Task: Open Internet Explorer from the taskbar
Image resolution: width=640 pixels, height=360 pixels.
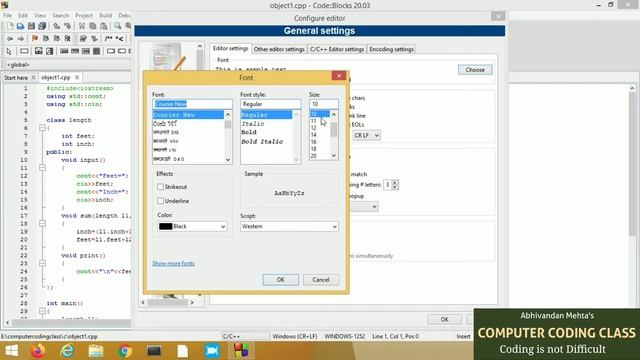Action: pyautogui.click(x=67, y=351)
